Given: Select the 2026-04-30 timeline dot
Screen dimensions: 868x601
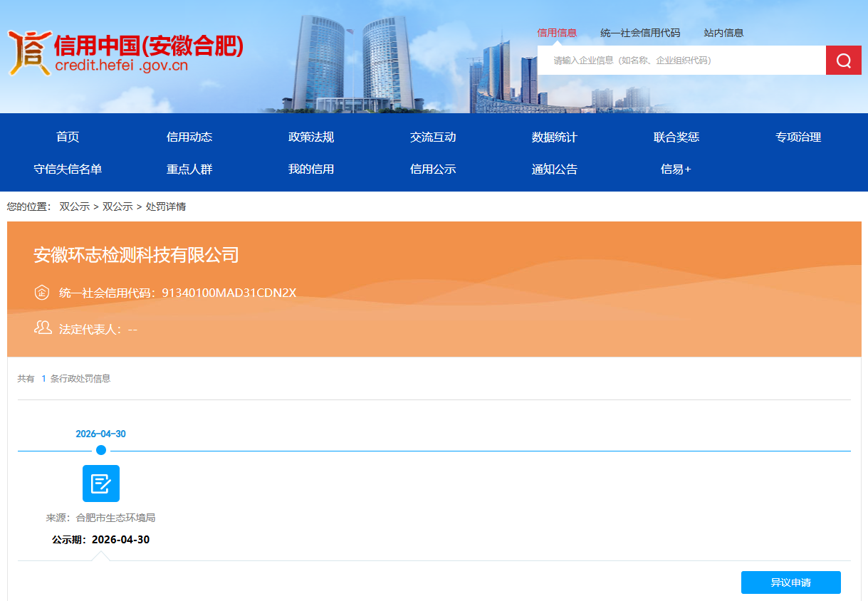Looking at the screenshot, I should [x=101, y=450].
